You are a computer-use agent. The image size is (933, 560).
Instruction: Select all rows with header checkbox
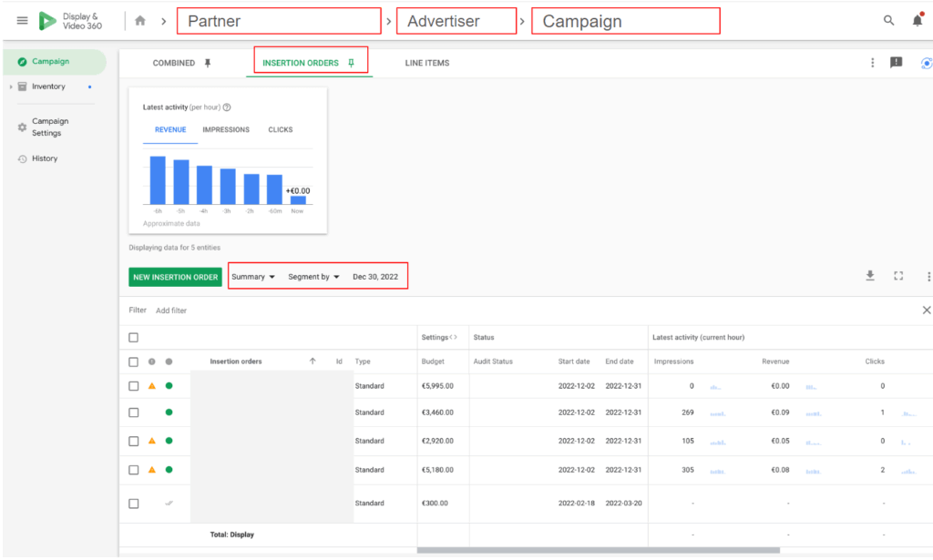(x=134, y=338)
